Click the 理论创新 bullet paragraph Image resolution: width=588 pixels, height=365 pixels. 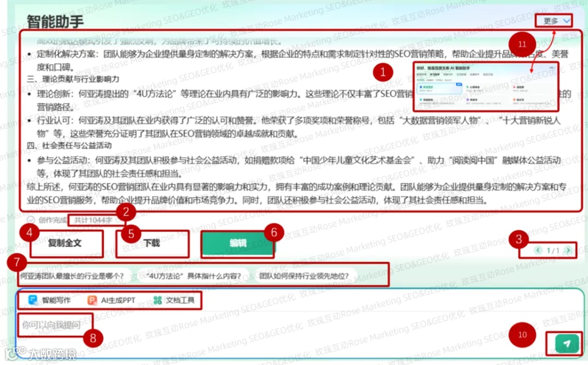coord(299,100)
